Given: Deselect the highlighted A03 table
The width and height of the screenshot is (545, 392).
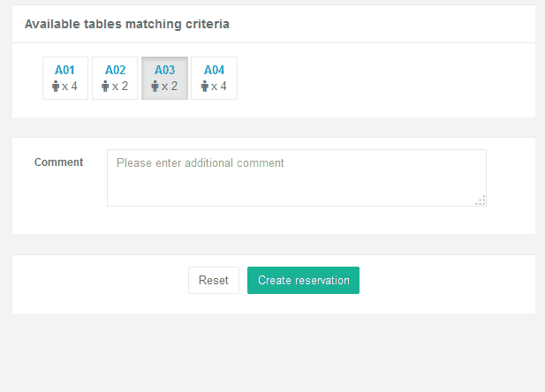Looking at the screenshot, I should tap(165, 79).
